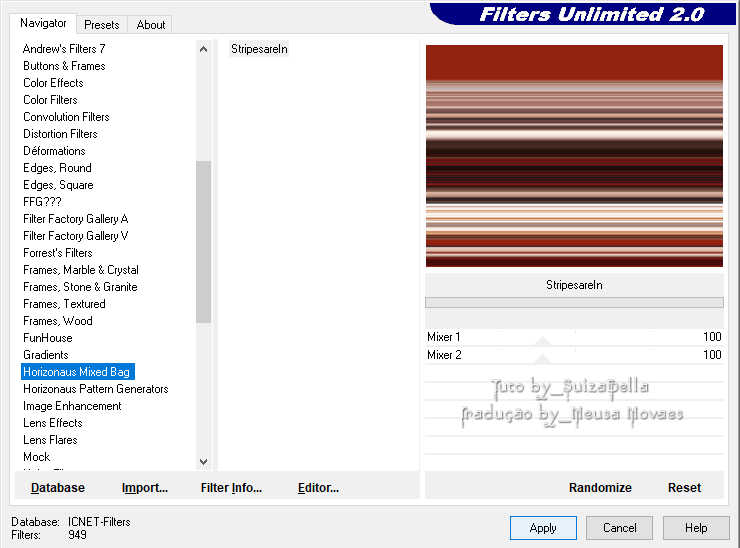Select Horizonaus Pattern Generators category
Screen dimensions: 740x548
[96, 388]
